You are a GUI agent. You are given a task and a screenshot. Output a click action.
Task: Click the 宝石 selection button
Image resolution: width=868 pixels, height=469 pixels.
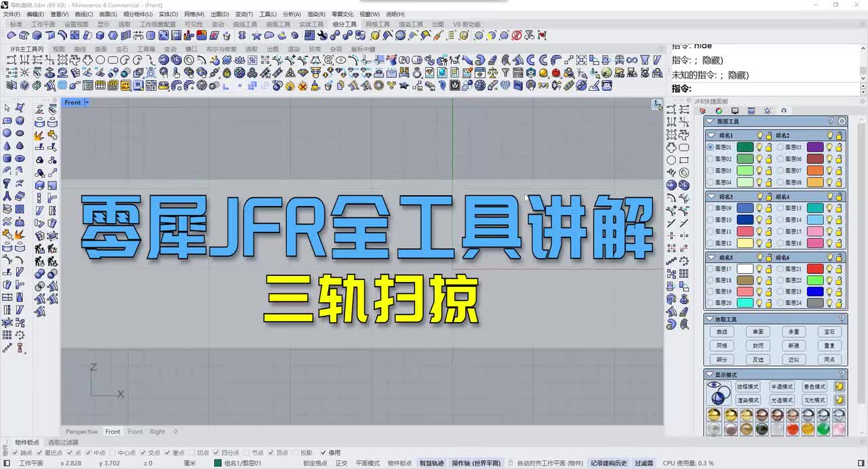point(830,332)
